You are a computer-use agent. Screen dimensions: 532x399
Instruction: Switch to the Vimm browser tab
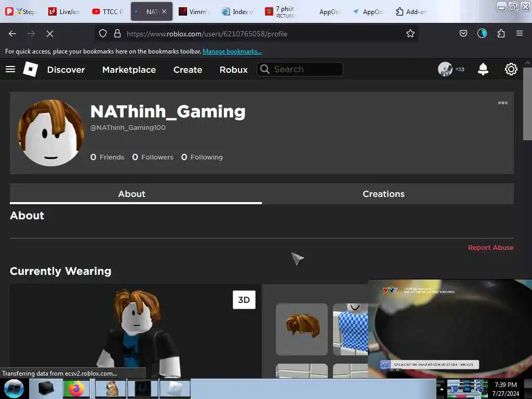(x=195, y=11)
